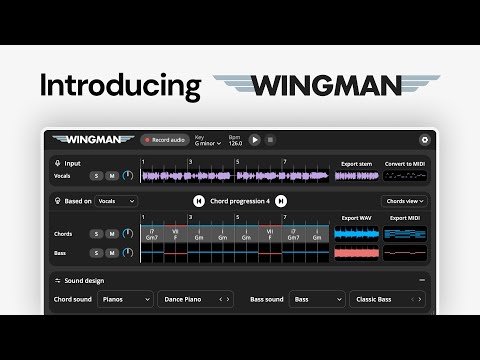Open the Bass sound category dropdown
480x360 pixels.
(317, 299)
